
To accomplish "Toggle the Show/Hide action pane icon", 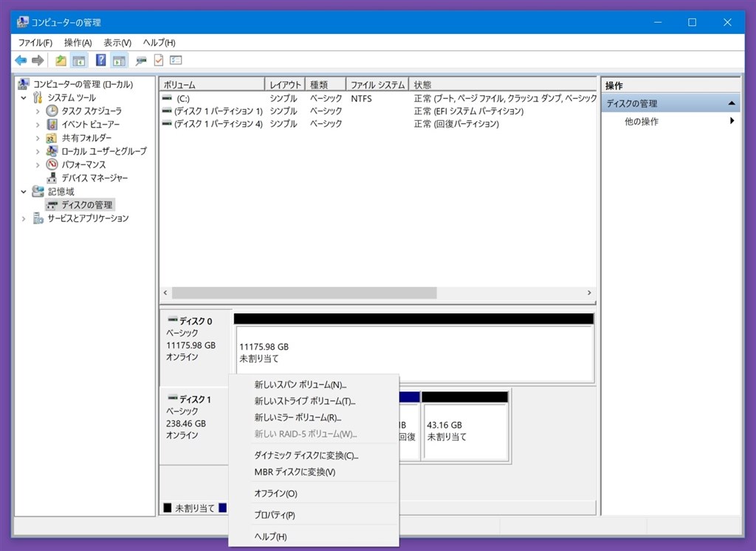I will 119,60.
